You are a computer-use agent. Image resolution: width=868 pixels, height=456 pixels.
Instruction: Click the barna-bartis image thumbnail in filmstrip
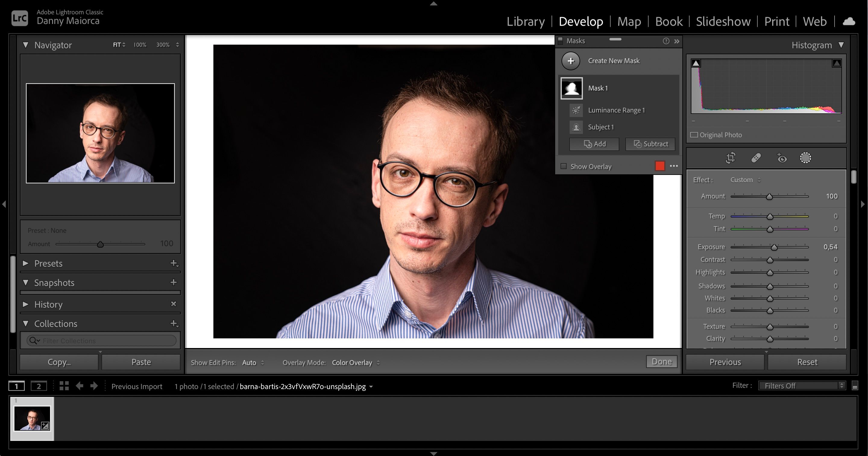coord(32,416)
